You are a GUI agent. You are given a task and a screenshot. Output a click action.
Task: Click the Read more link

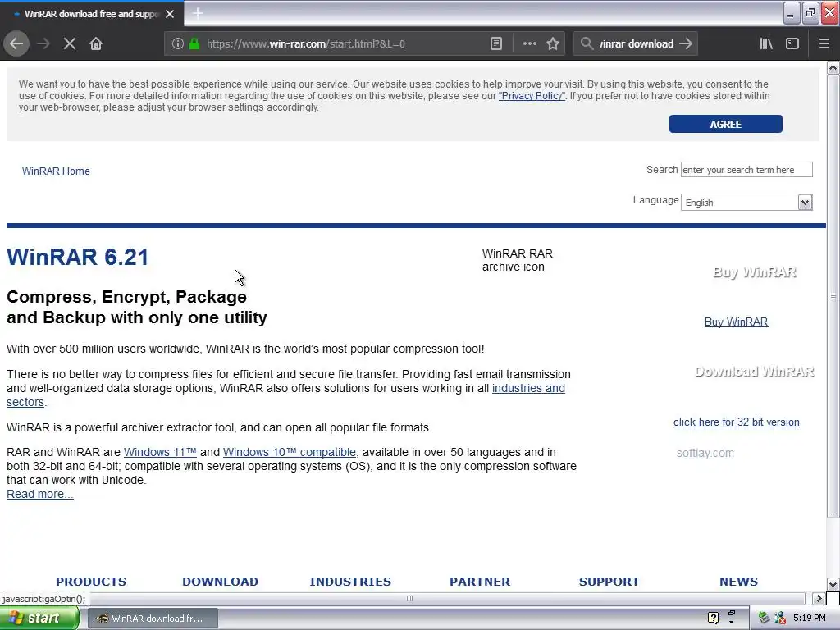point(39,494)
